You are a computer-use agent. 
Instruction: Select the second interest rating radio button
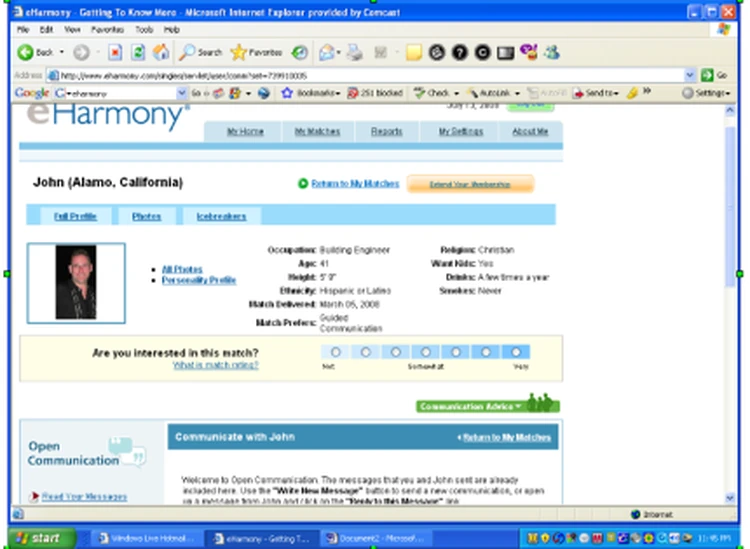click(365, 352)
